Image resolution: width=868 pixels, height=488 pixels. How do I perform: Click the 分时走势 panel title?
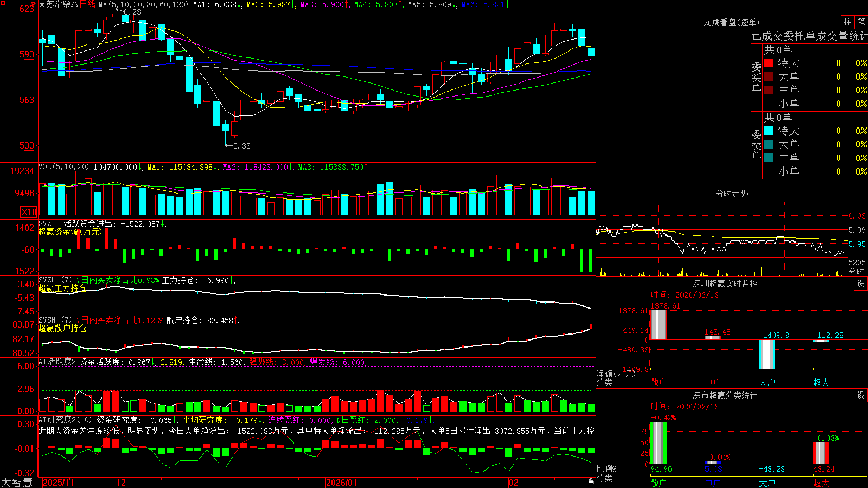tap(731, 194)
